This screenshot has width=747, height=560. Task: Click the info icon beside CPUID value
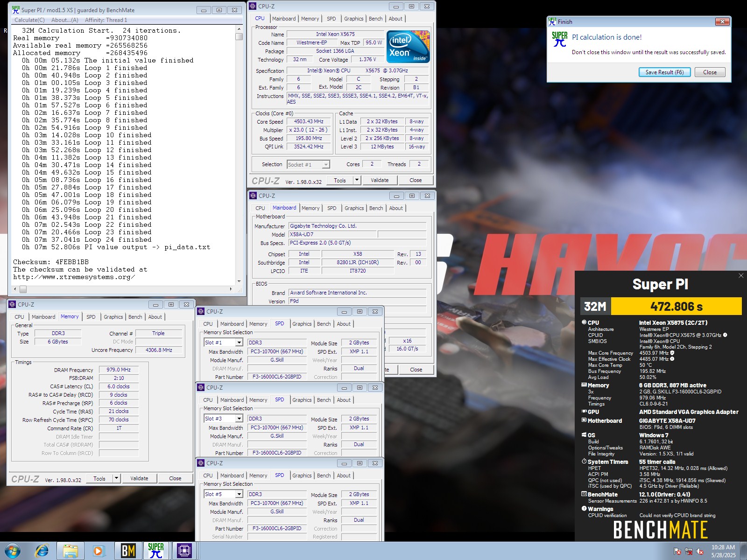point(725,335)
